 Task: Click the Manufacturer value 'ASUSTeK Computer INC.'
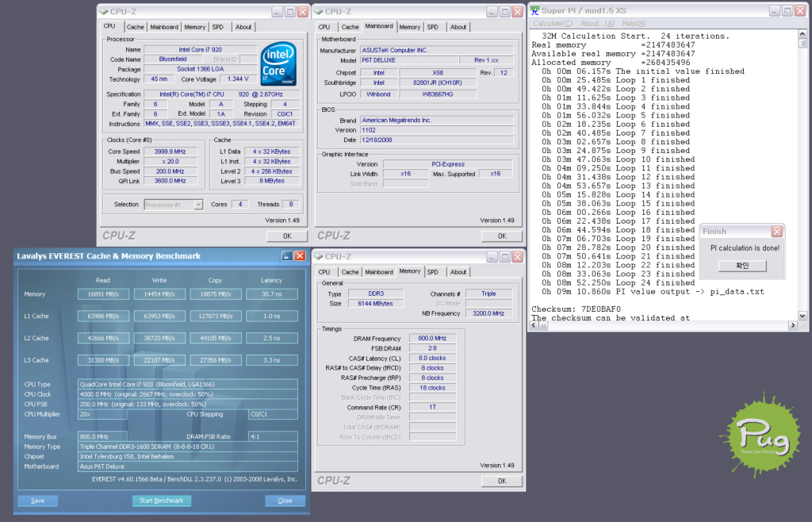[x=437, y=50]
